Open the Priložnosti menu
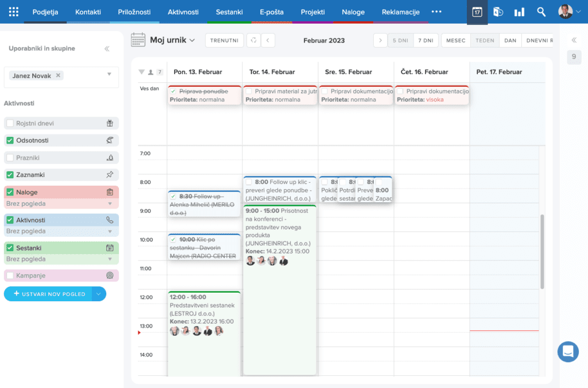Viewport: 588px width, 388px height. tap(134, 12)
